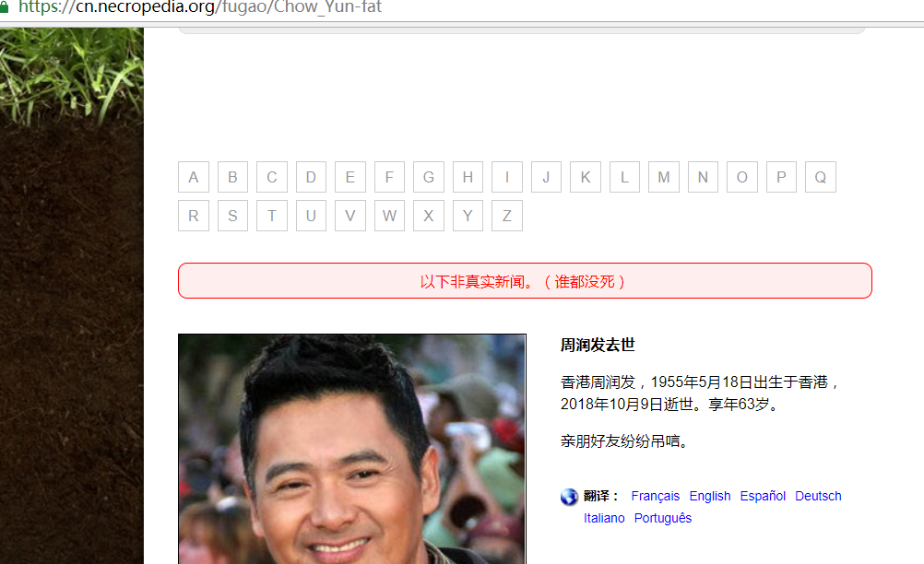Go to letter V listing

[350, 216]
